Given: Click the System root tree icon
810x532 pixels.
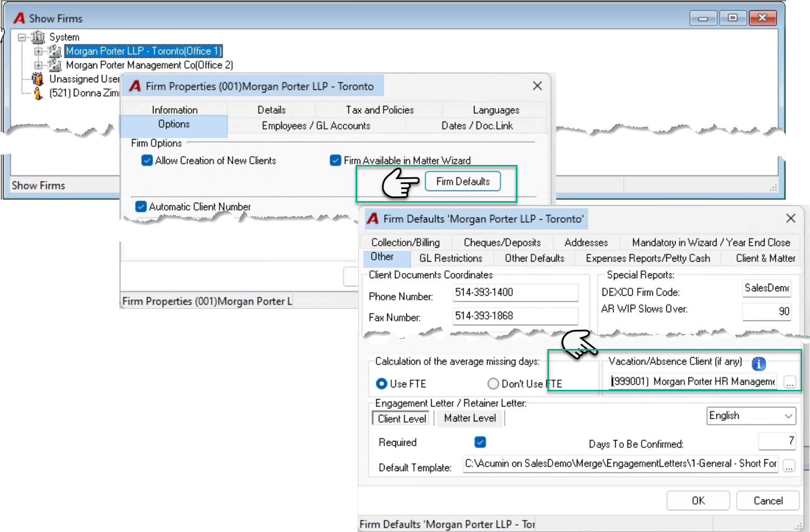Looking at the screenshot, I should point(38,37).
